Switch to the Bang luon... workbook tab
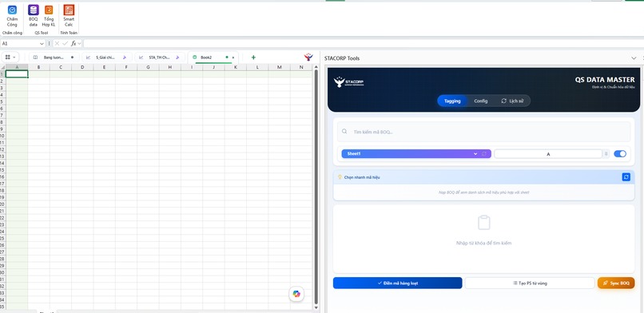 tap(54, 57)
